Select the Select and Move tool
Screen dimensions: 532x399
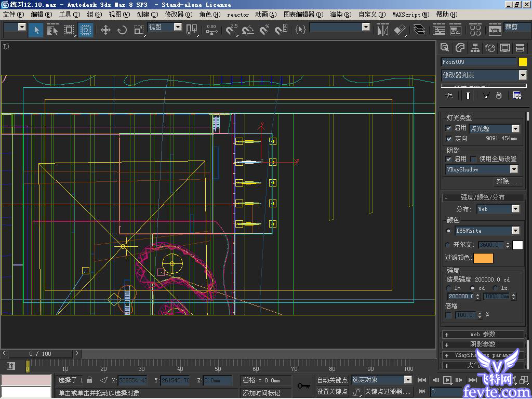point(105,30)
